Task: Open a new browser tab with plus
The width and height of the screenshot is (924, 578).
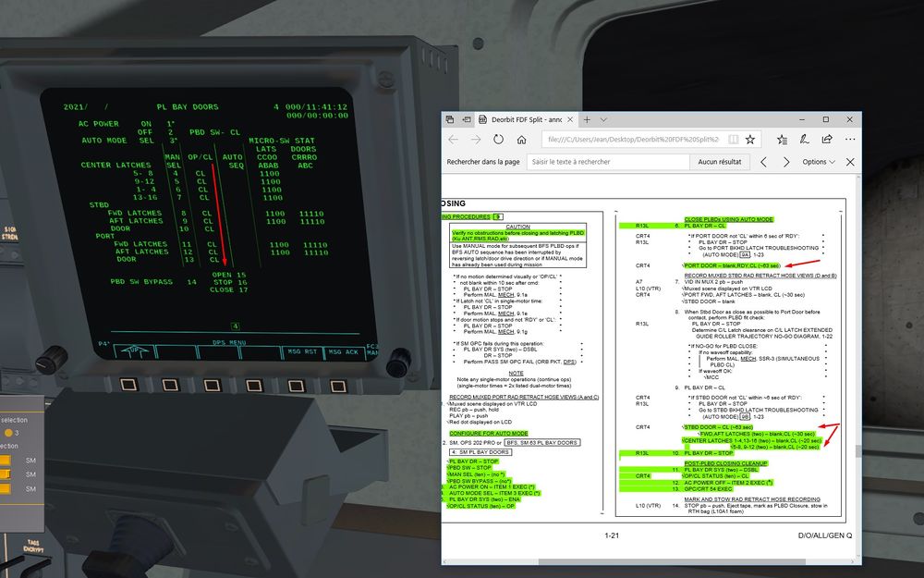Action: point(587,119)
